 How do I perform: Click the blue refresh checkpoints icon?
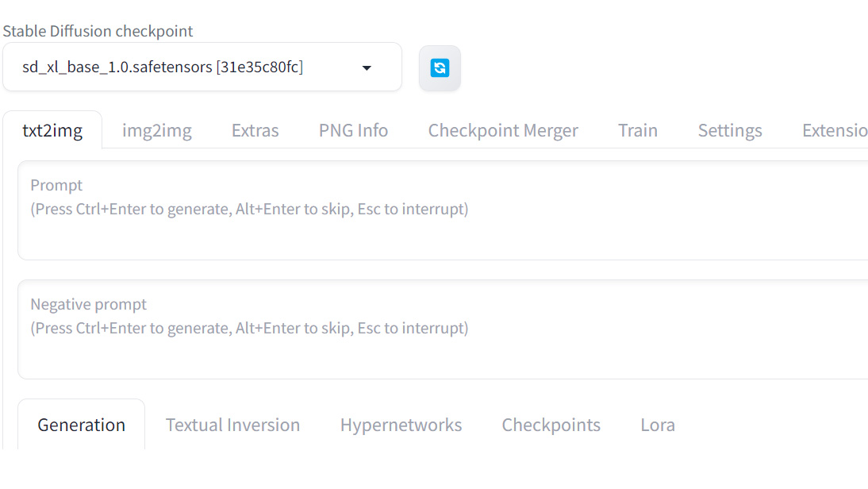[x=440, y=68]
